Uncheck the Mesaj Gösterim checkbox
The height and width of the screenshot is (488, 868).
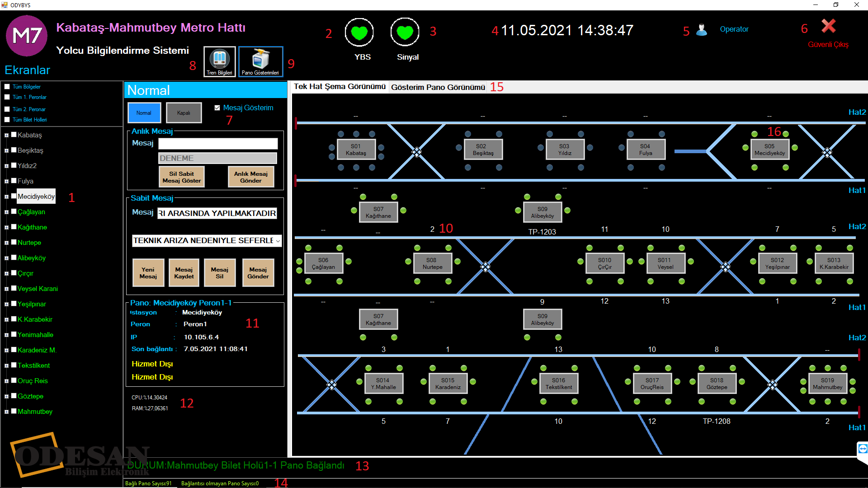(217, 108)
